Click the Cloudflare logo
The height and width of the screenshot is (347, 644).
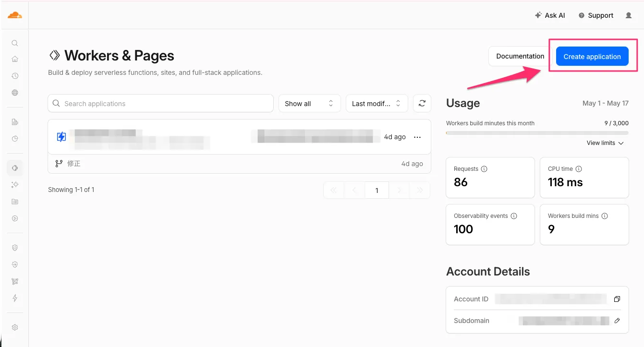coord(15,15)
